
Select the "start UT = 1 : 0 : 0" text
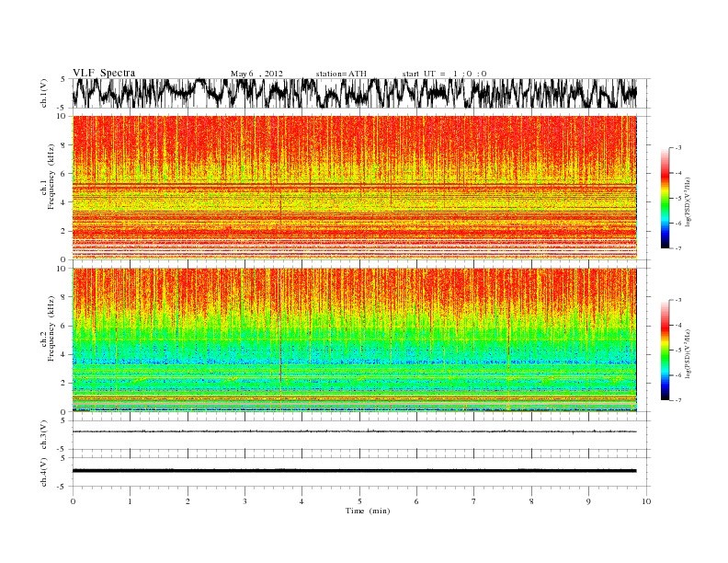coord(444,74)
